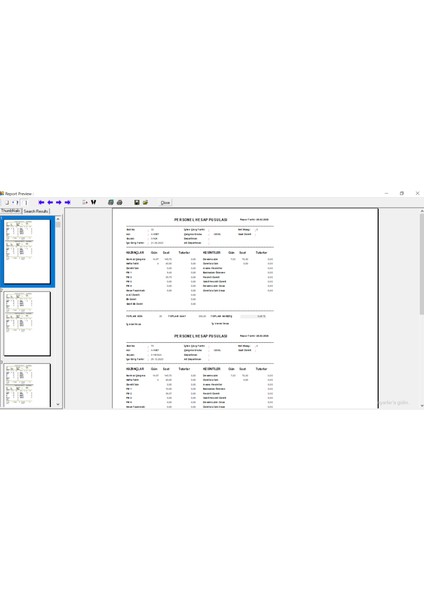Switch to Thumbnails tab

(10, 211)
